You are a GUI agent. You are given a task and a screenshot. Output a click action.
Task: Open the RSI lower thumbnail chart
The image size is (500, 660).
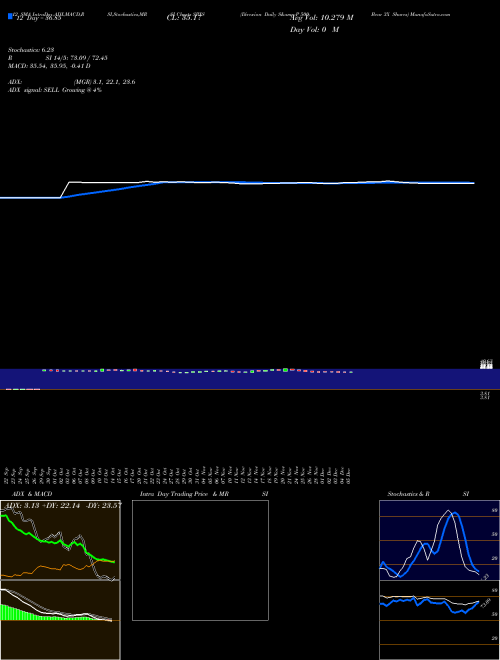tap(439, 620)
